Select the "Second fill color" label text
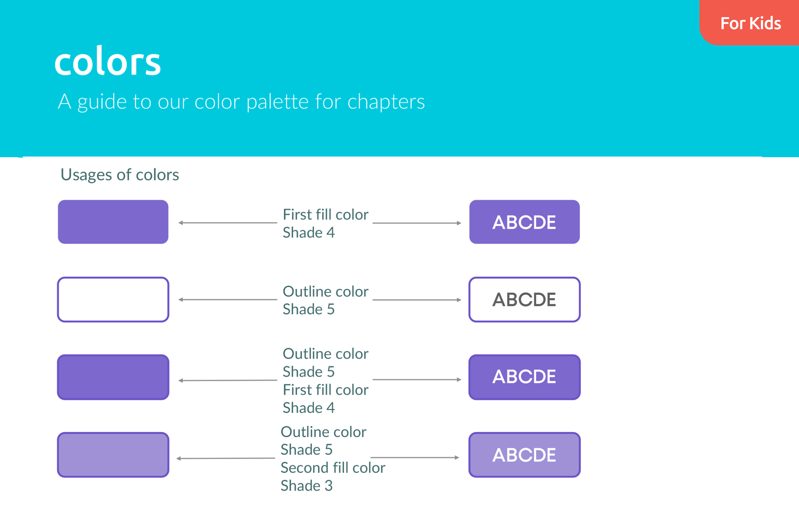Image resolution: width=799 pixels, height=532 pixels. click(x=333, y=468)
